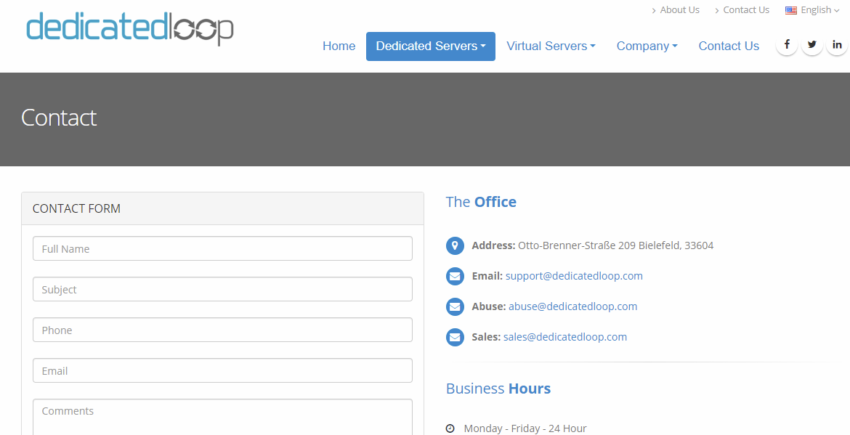Click the Contact page title
Viewport: 850px width, 435px height.
pos(59,118)
